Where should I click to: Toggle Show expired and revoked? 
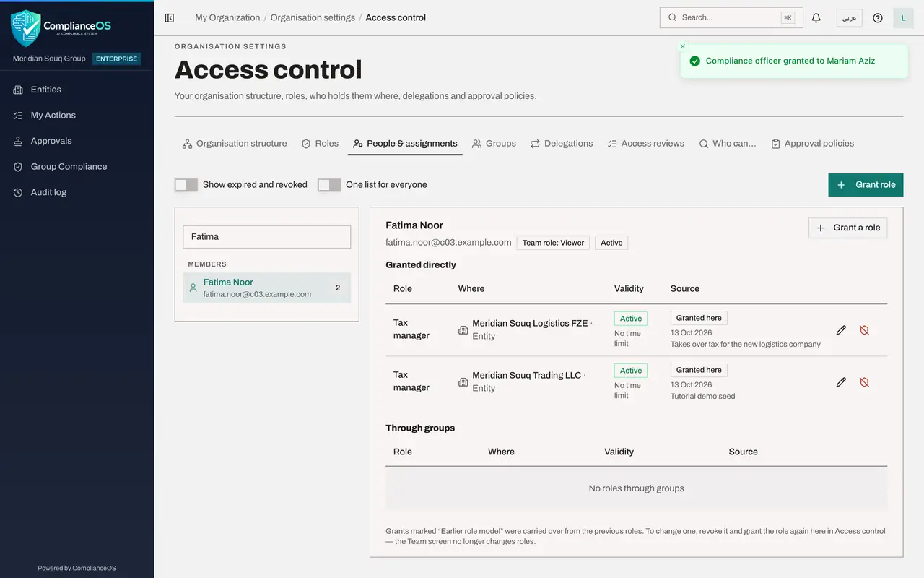[186, 185]
